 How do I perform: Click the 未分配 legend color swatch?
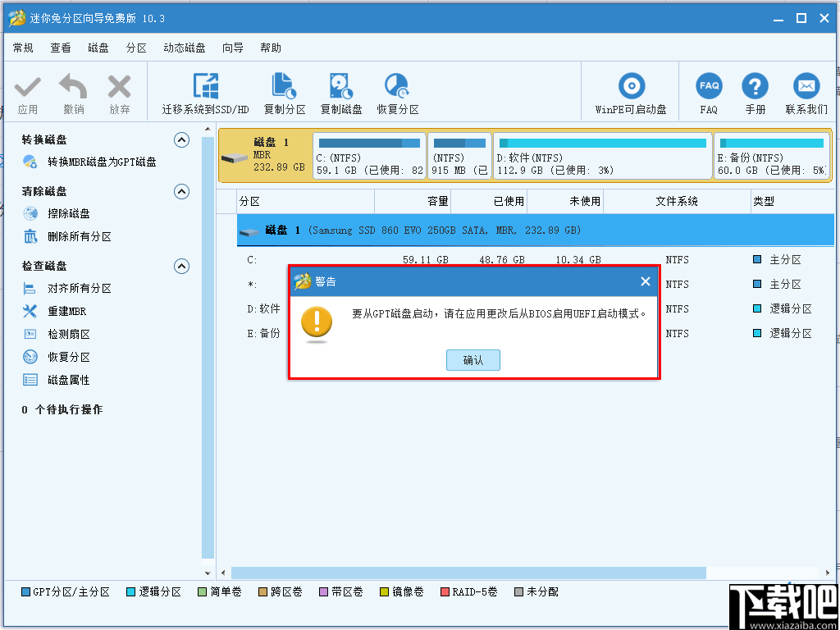[x=518, y=591]
